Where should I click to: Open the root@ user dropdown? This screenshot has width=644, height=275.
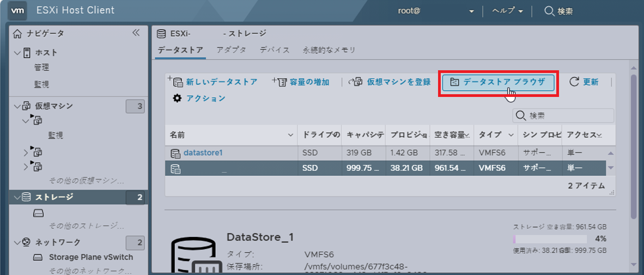coord(436,11)
